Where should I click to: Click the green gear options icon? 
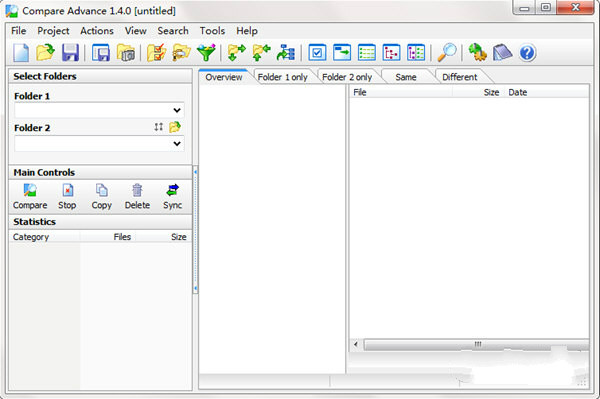(x=478, y=53)
